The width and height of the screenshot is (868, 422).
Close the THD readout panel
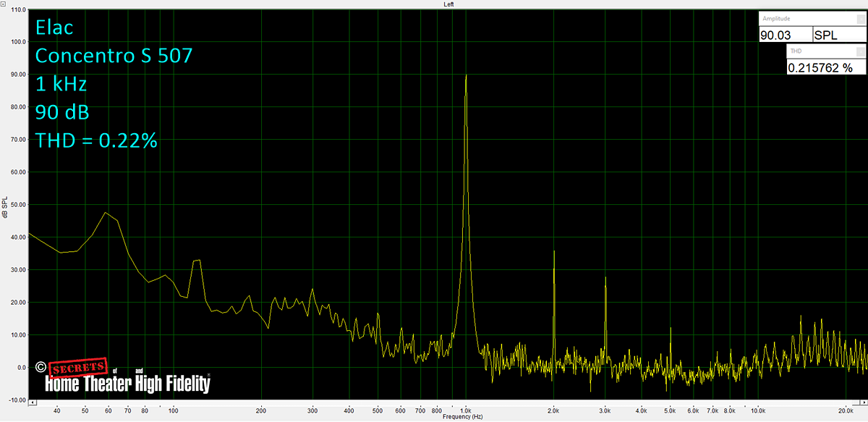(862, 51)
